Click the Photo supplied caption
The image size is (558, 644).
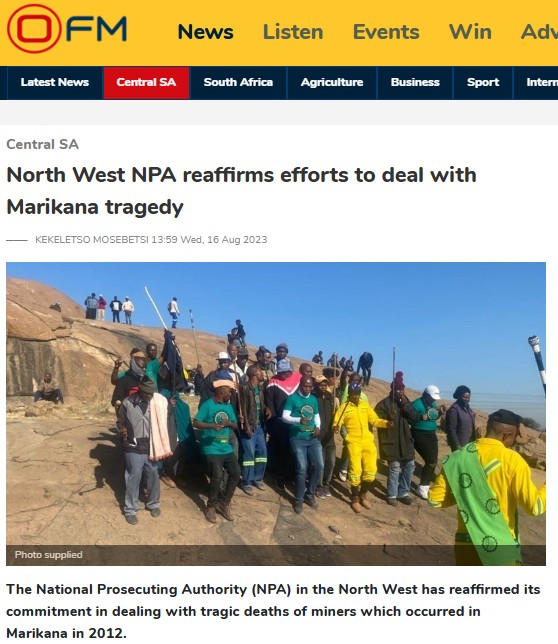48,555
